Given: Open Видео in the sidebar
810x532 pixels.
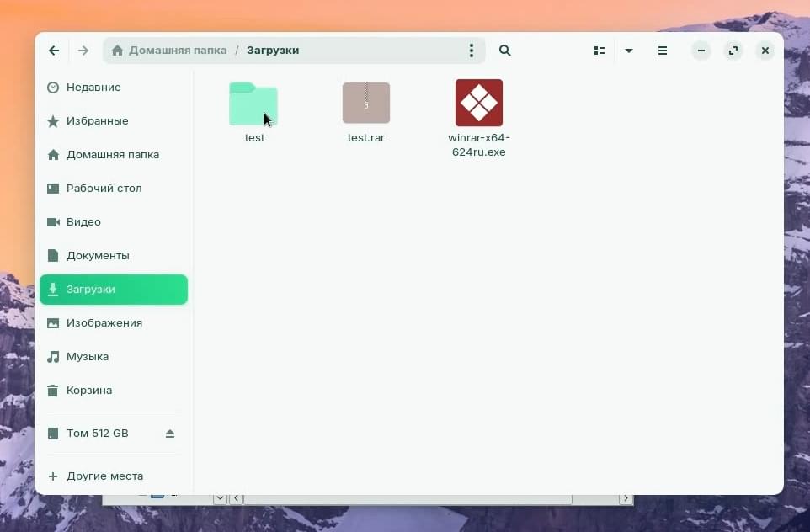Looking at the screenshot, I should point(114,221).
